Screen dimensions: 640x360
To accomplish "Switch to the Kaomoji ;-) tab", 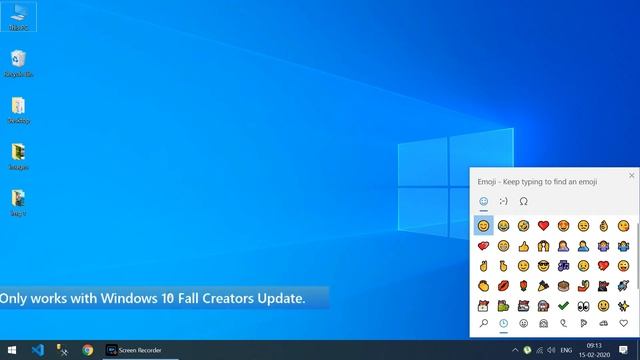I will pyautogui.click(x=503, y=201).
